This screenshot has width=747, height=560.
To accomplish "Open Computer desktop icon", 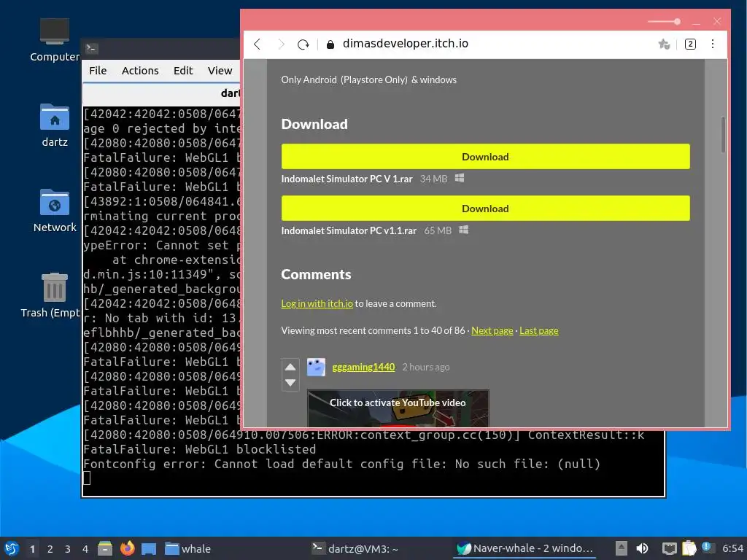I will tap(54, 40).
